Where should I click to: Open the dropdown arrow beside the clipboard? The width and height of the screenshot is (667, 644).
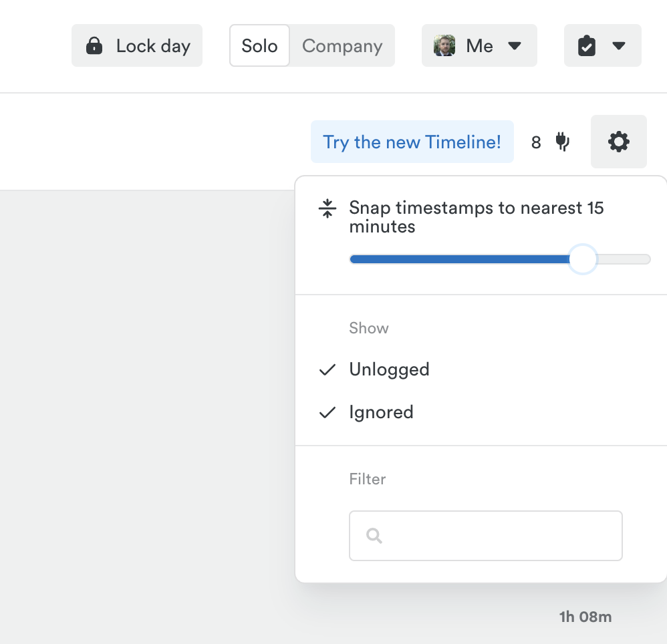pos(619,46)
